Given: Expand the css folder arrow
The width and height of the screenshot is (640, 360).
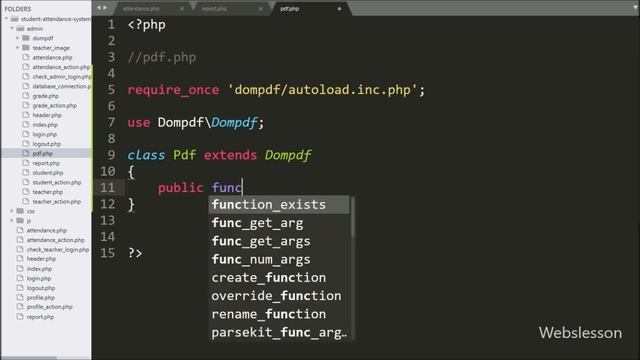Looking at the screenshot, I should (12, 211).
